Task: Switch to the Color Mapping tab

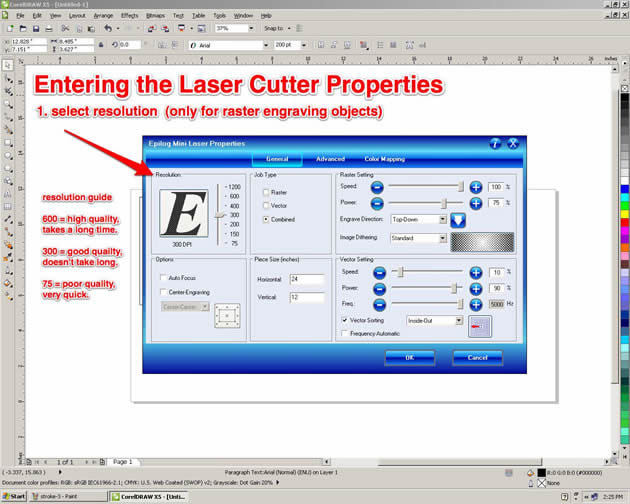Action: [385, 159]
